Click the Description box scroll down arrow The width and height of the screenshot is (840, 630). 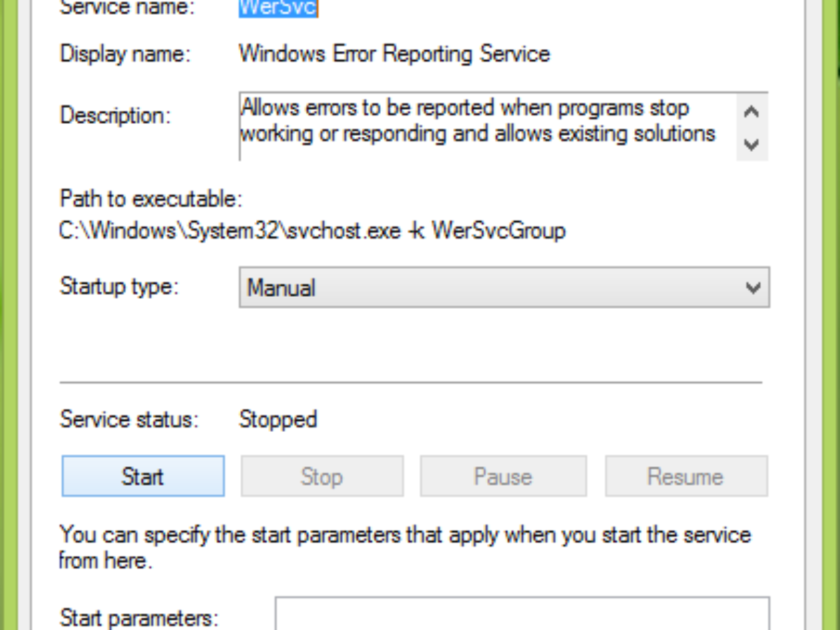tap(752, 145)
